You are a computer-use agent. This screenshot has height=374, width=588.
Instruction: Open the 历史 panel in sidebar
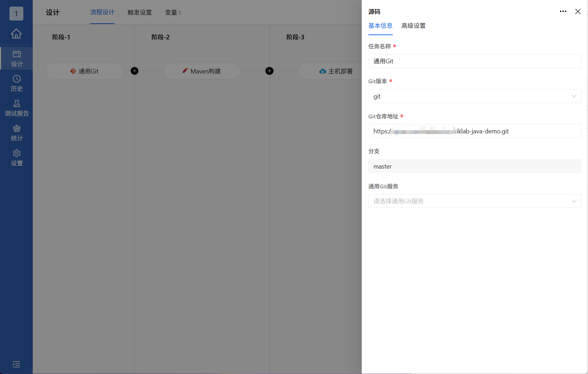pyautogui.click(x=16, y=83)
